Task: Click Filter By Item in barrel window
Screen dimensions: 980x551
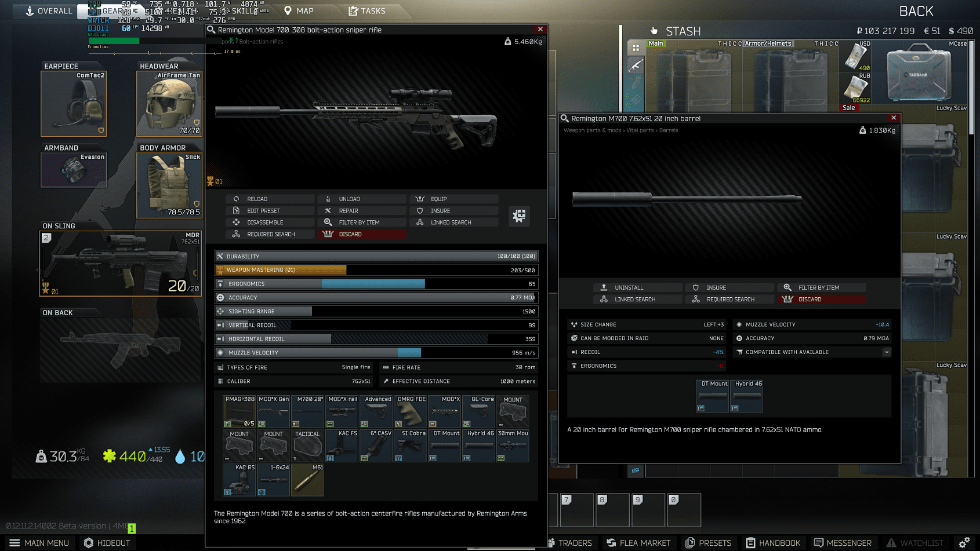Action: pyautogui.click(x=821, y=287)
